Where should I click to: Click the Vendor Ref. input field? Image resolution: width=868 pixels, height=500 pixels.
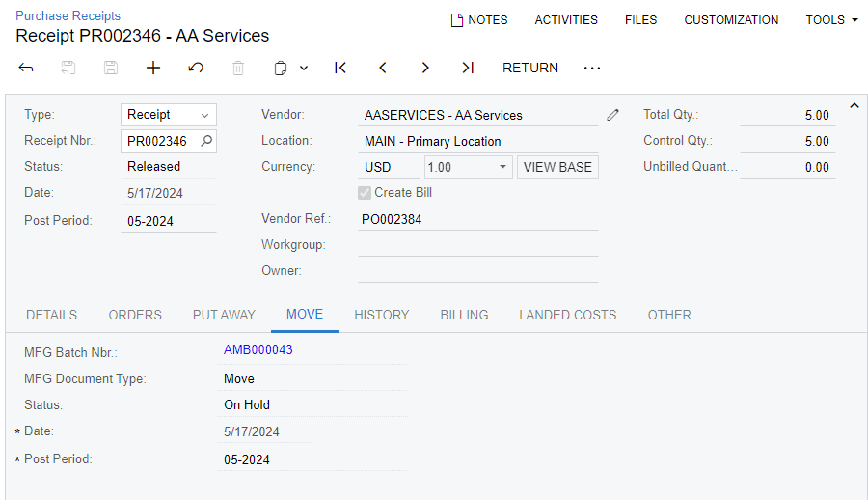coord(477,219)
